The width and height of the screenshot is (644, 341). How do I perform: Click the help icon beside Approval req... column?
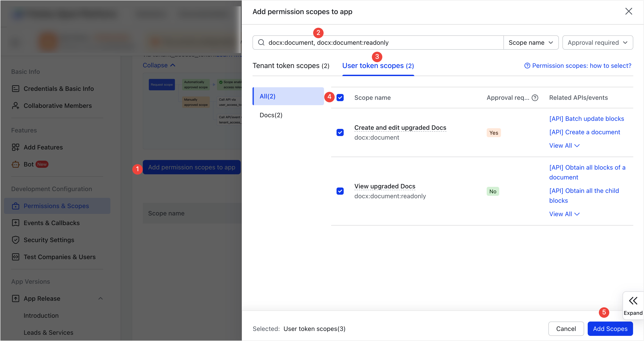pos(535,98)
